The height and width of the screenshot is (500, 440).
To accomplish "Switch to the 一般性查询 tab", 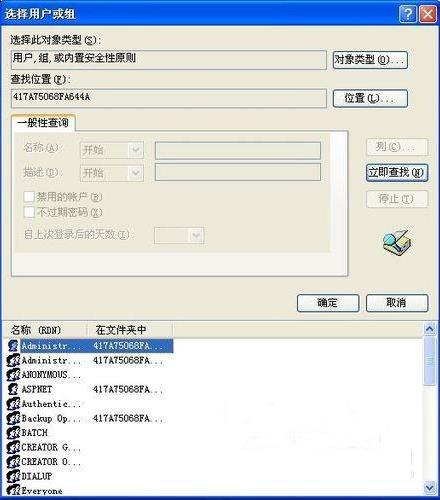I will [43, 123].
